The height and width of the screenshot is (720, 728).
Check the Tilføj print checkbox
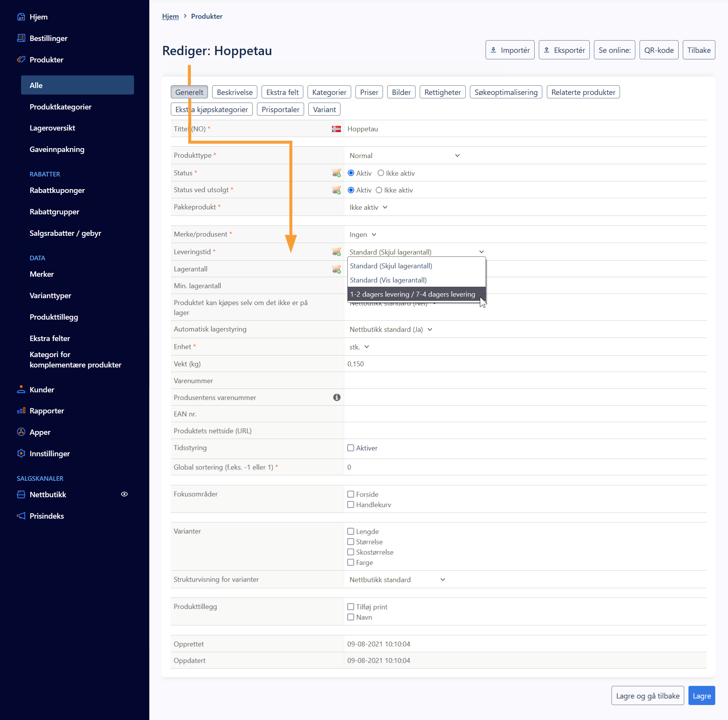pos(350,607)
